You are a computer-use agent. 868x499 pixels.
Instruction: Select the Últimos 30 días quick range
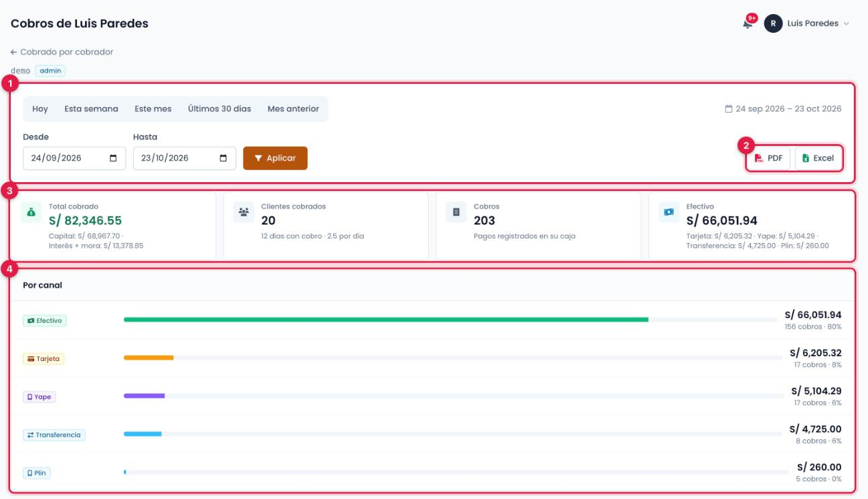pyautogui.click(x=220, y=109)
